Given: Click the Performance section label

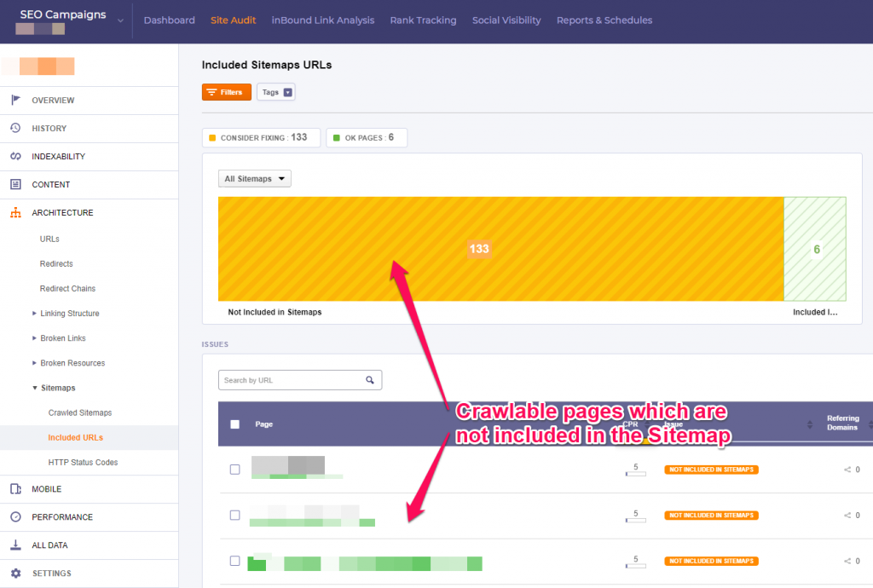Looking at the screenshot, I should coord(62,516).
